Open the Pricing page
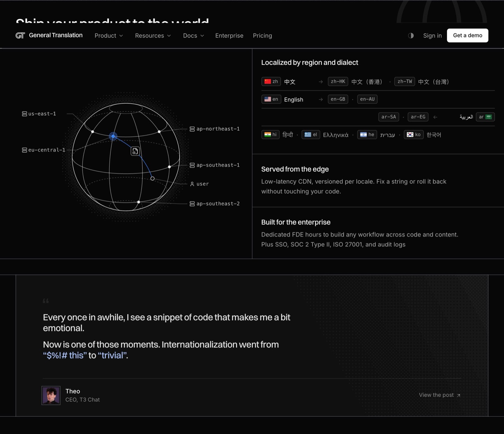This screenshot has width=504, height=434. coord(262,36)
